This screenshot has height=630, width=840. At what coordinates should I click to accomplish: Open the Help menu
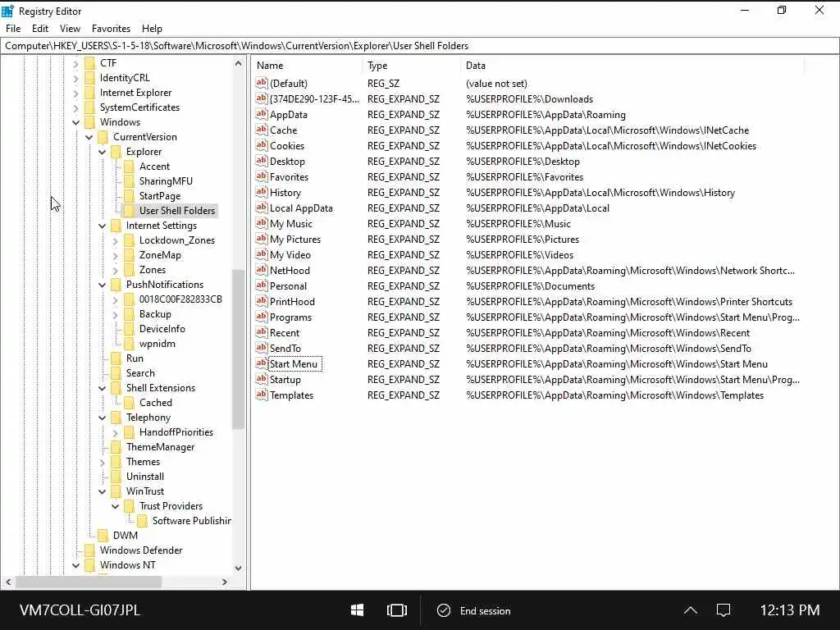click(x=152, y=29)
